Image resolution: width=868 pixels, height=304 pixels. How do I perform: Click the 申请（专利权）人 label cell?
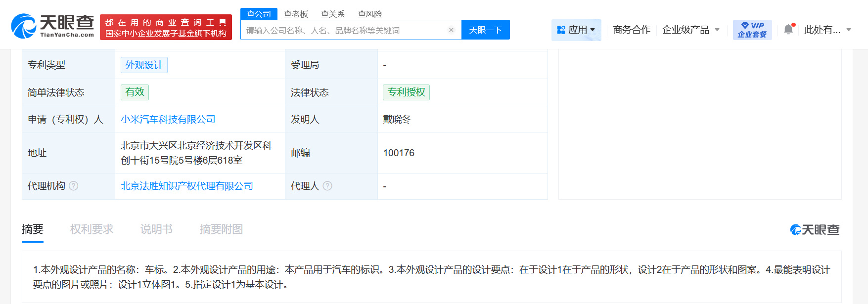coord(68,119)
